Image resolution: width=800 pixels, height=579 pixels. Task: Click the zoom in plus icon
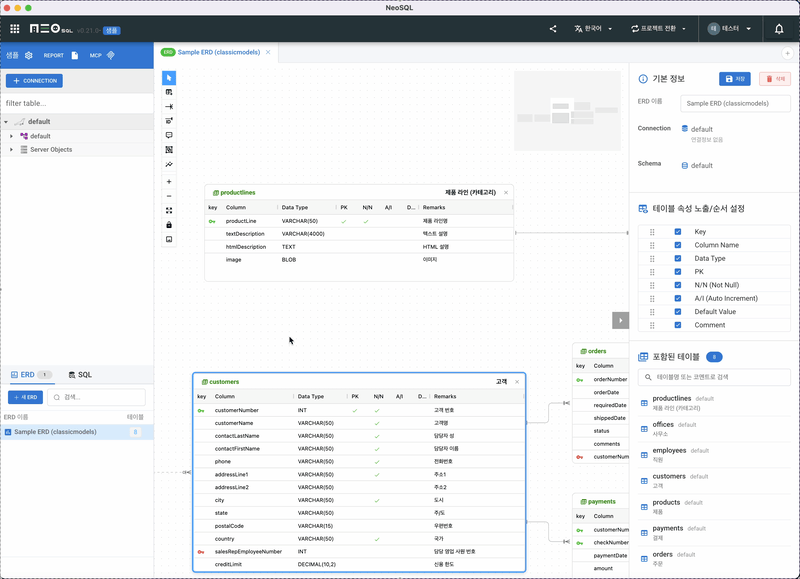coord(169,181)
